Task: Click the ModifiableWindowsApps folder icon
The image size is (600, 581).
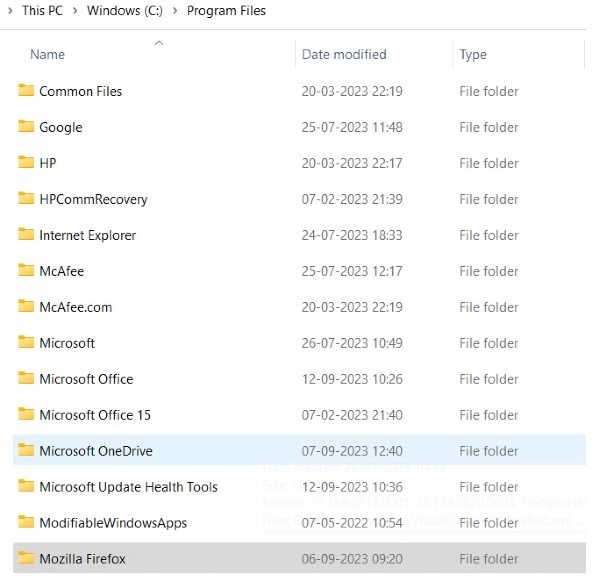Action: pyautogui.click(x=26, y=522)
